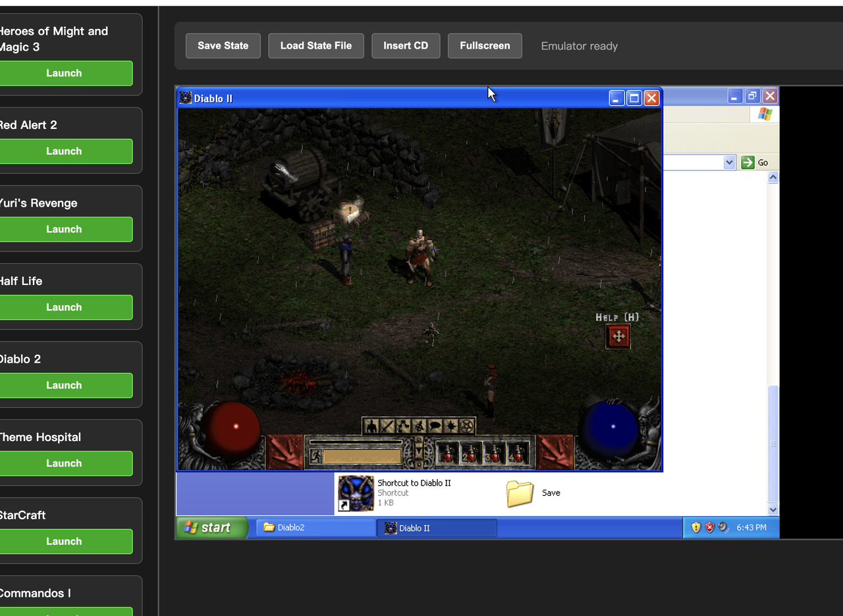Open the Save folder in Explorer
This screenshot has height=616, width=843.
coord(520,493)
